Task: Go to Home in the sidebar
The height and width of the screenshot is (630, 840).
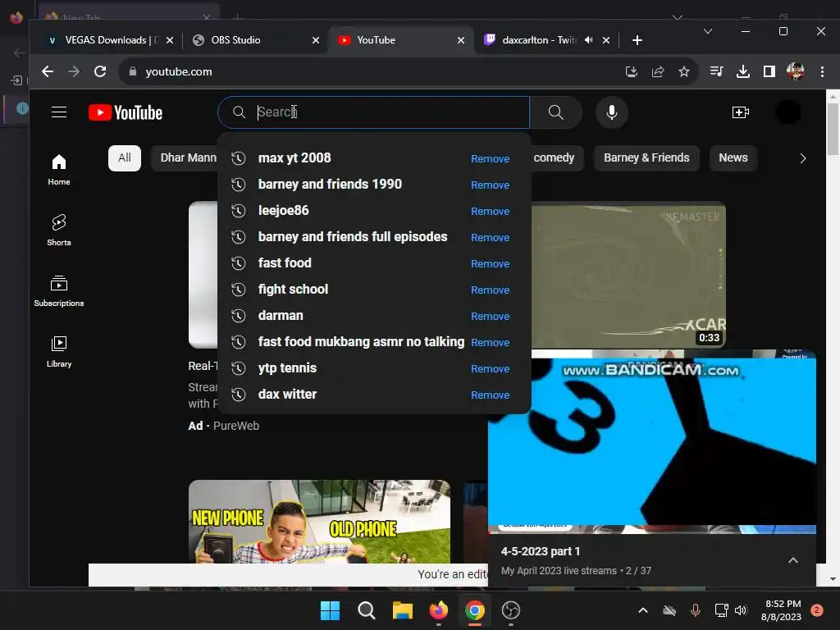Action: pos(59,169)
